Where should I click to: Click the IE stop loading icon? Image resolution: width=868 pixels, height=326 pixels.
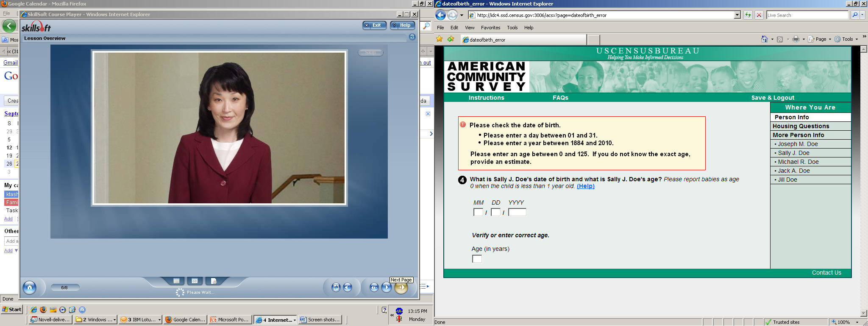(759, 15)
